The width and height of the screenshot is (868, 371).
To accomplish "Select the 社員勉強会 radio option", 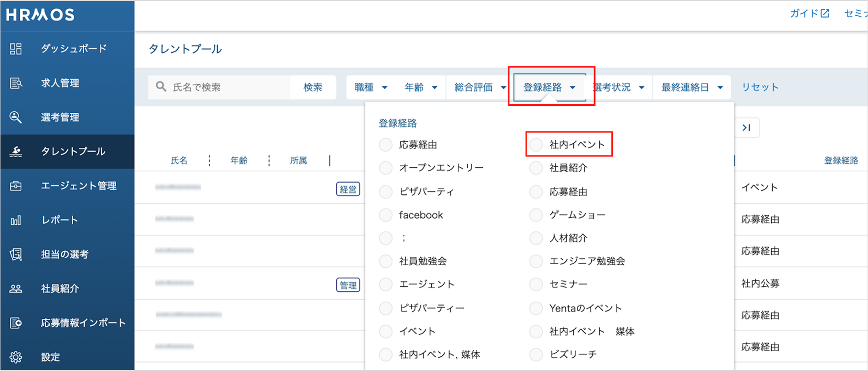I will click(x=385, y=261).
